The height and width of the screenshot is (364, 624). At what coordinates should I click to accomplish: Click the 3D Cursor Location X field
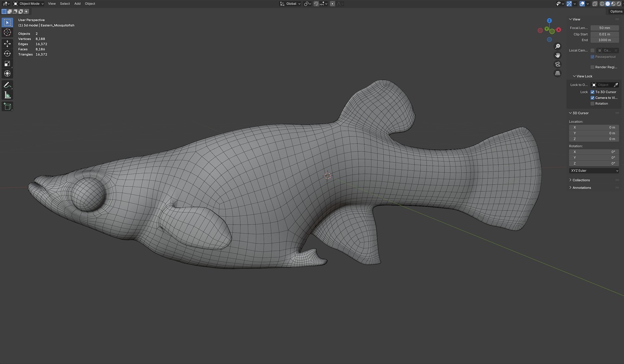[594, 127]
